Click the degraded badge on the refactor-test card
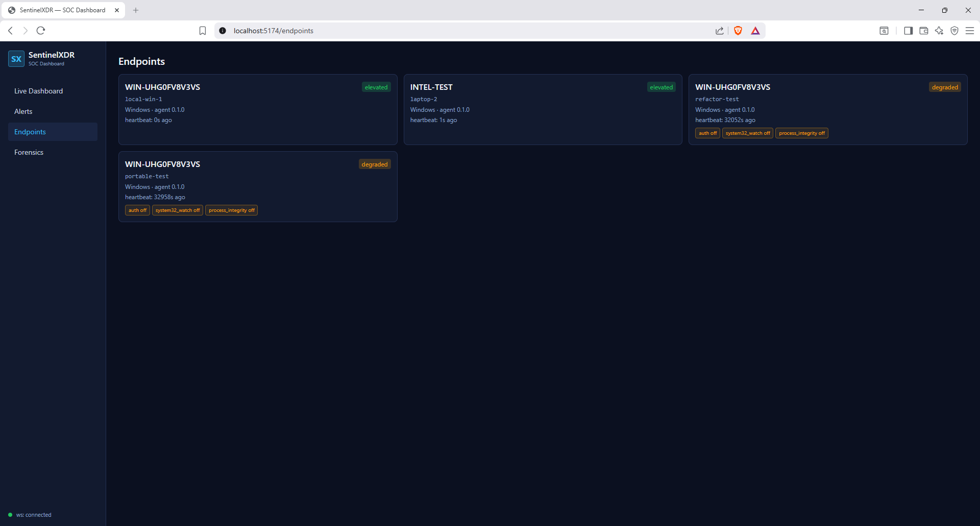This screenshot has height=526, width=980. pyautogui.click(x=945, y=87)
